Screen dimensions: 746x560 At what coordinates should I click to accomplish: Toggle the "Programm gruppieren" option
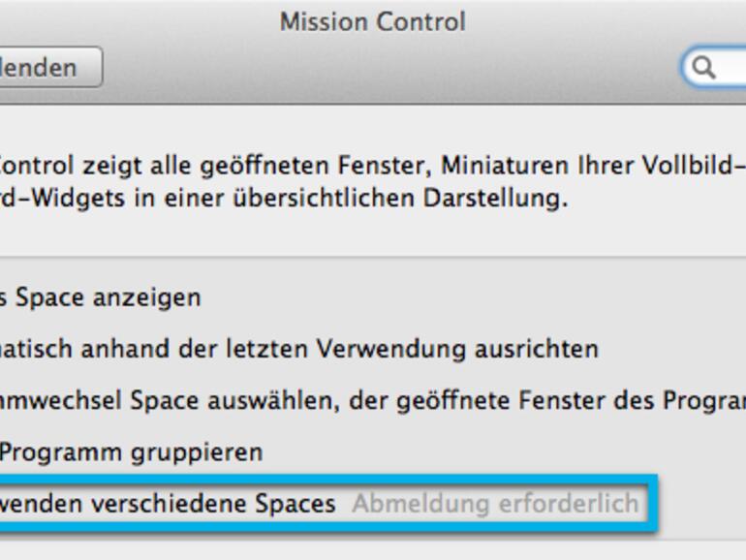(x=130, y=451)
